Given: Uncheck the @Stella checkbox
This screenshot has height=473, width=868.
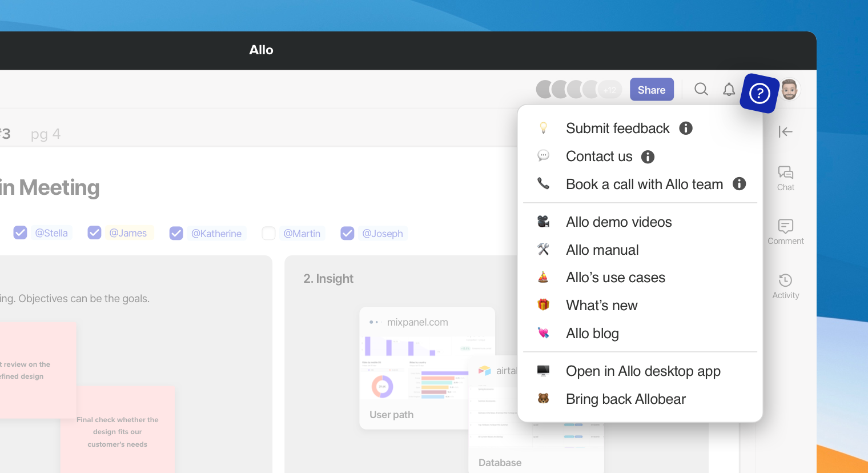Looking at the screenshot, I should (x=21, y=233).
